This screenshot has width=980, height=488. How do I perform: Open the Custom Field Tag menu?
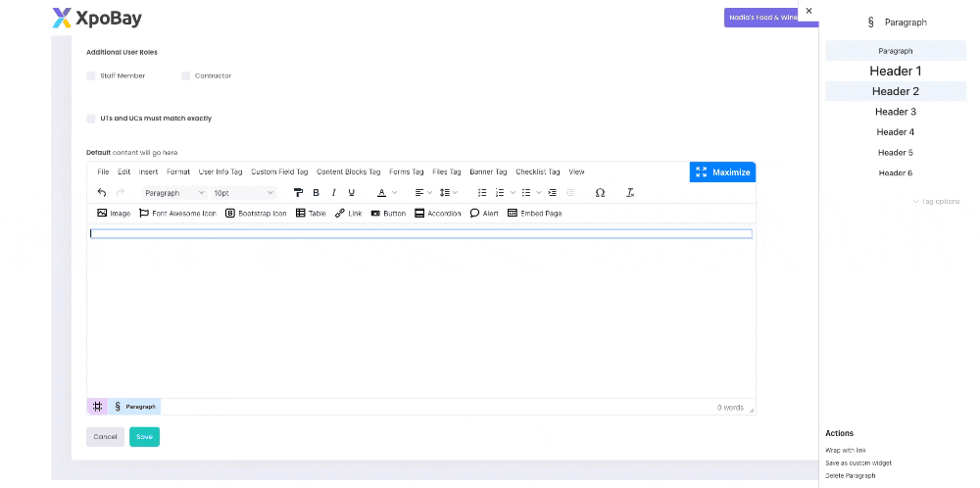tap(279, 171)
